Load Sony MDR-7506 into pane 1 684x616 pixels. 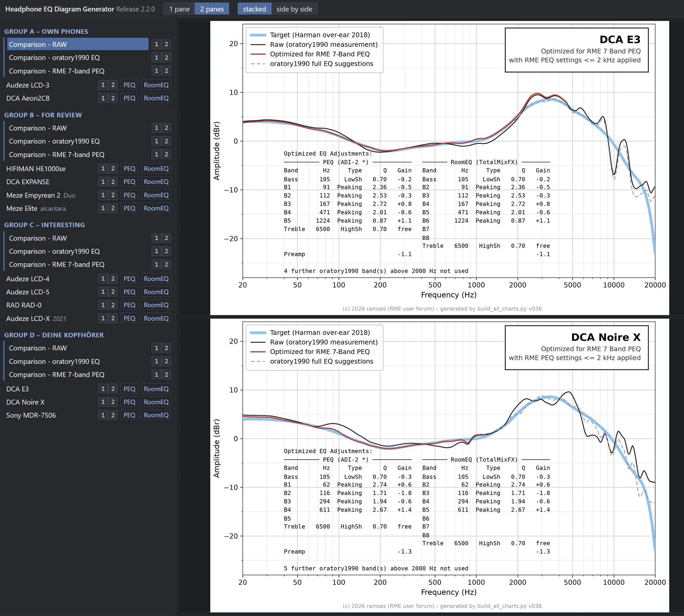(x=103, y=415)
